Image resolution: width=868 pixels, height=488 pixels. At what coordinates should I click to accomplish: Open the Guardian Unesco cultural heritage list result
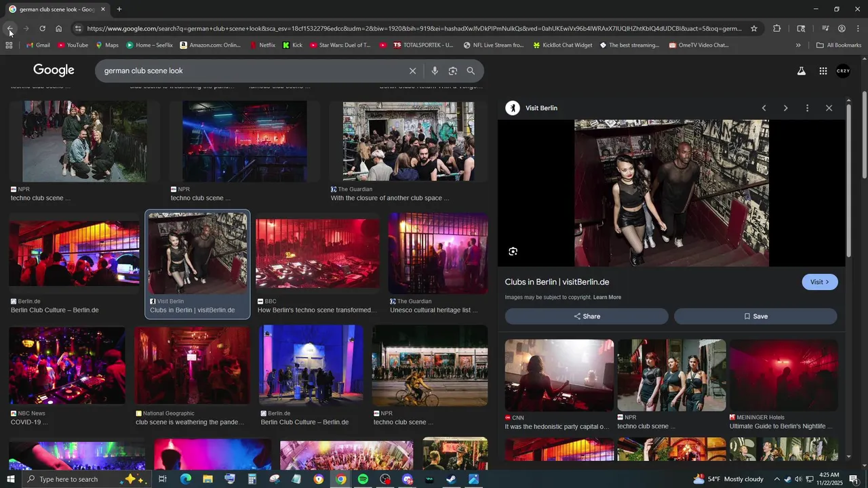(438, 253)
